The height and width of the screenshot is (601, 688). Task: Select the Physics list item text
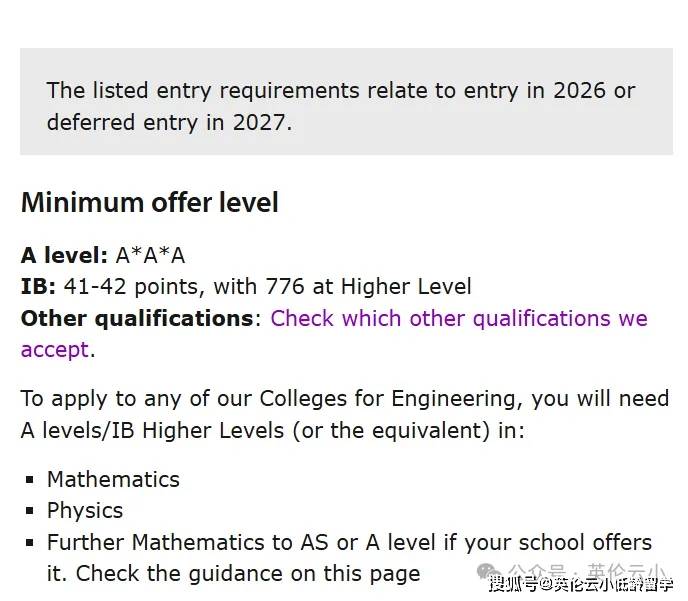pos(85,511)
